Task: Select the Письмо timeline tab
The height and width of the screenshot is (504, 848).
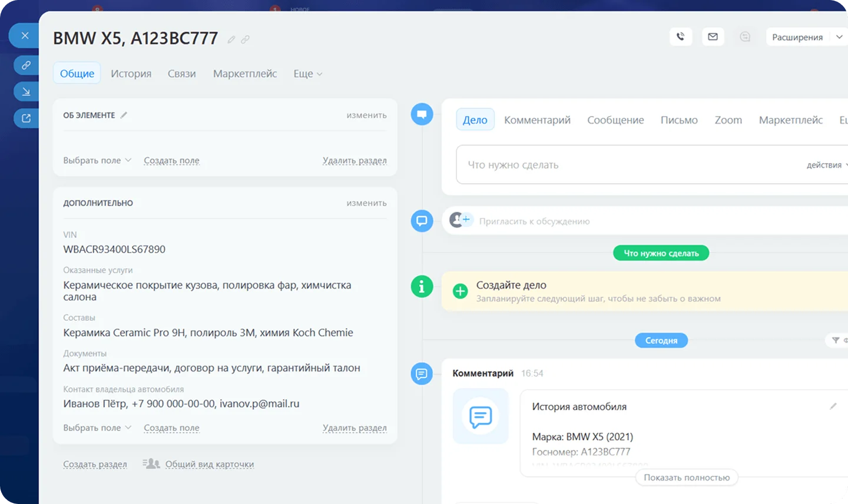Action: [679, 120]
